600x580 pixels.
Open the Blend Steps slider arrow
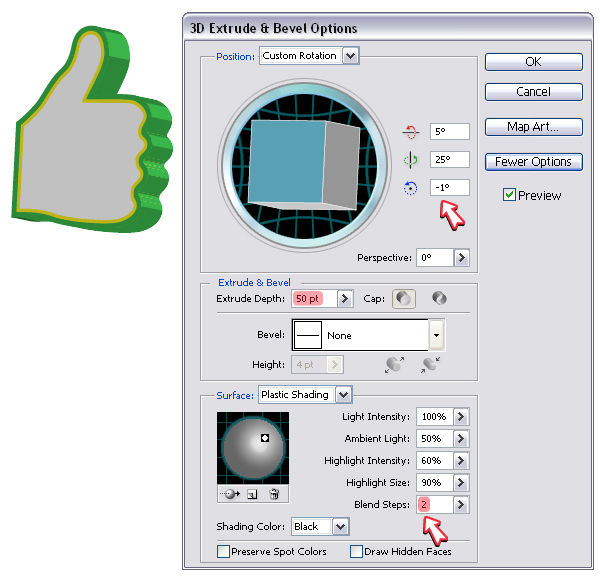(461, 505)
